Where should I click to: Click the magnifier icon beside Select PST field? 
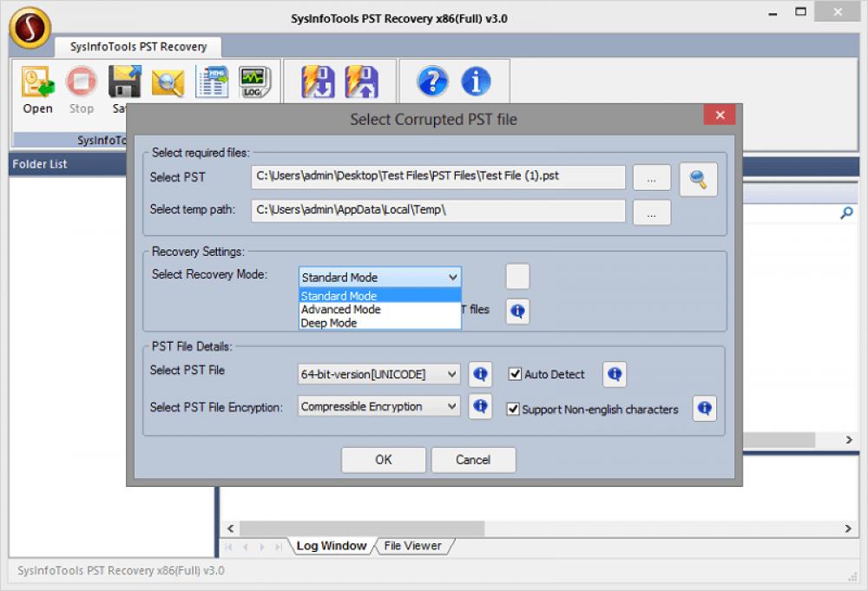click(698, 176)
